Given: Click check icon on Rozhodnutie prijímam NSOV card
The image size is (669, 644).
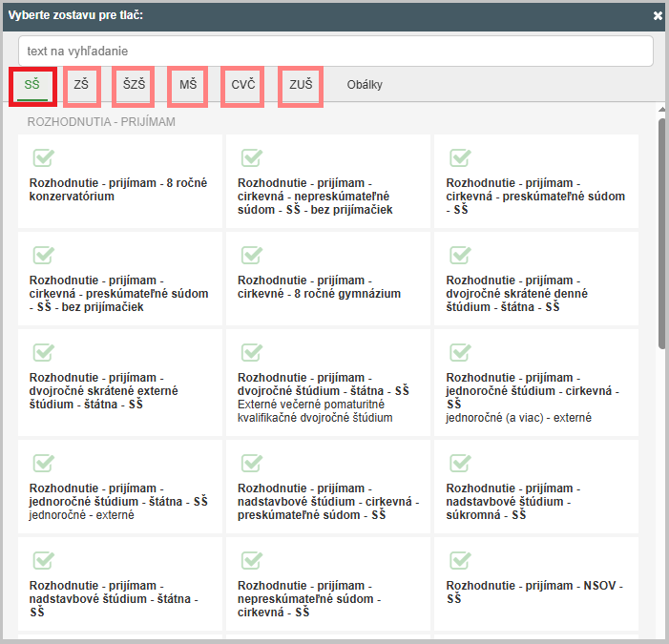Looking at the screenshot, I should tap(460, 560).
